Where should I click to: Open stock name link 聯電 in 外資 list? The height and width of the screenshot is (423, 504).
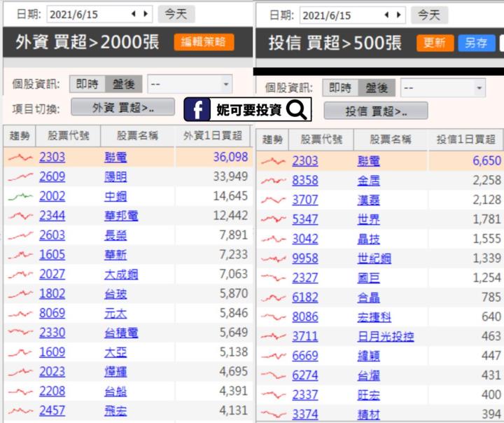pos(115,158)
